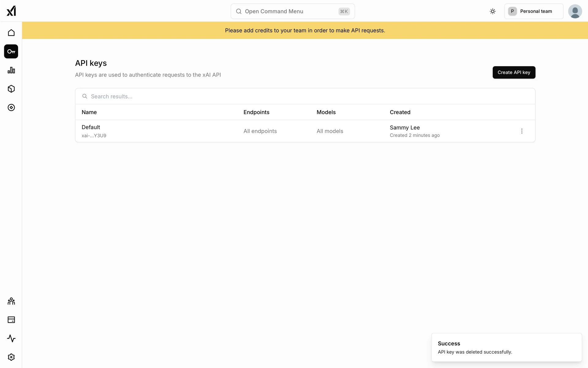Screen dimensions: 588x368
Task: Open the three-dot menu for Default key
Action: pyautogui.click(x=522, y=131)
